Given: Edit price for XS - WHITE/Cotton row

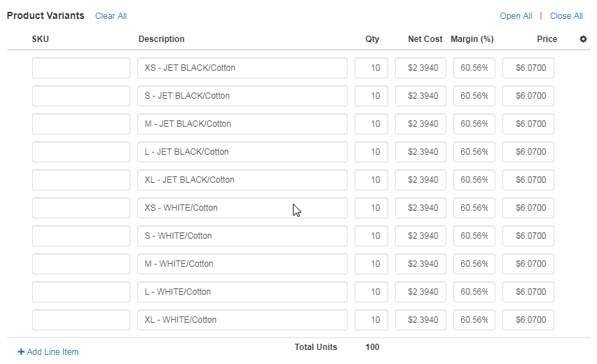Looking at the screenshot, I should (528, 208).
